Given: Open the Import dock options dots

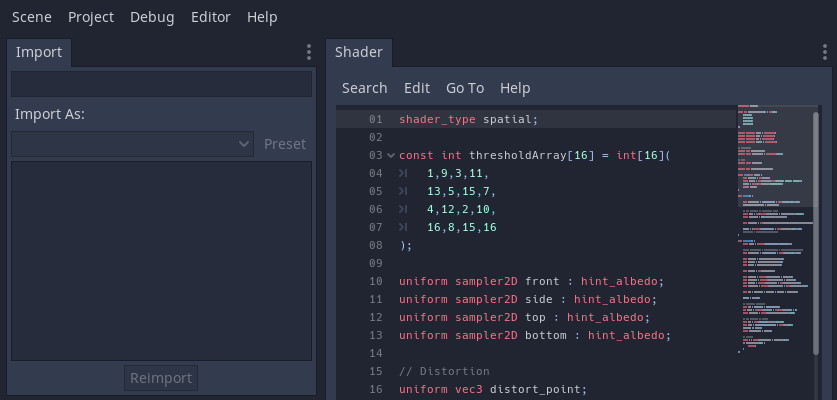Looking at the screenshot, I should pos(309,52).
